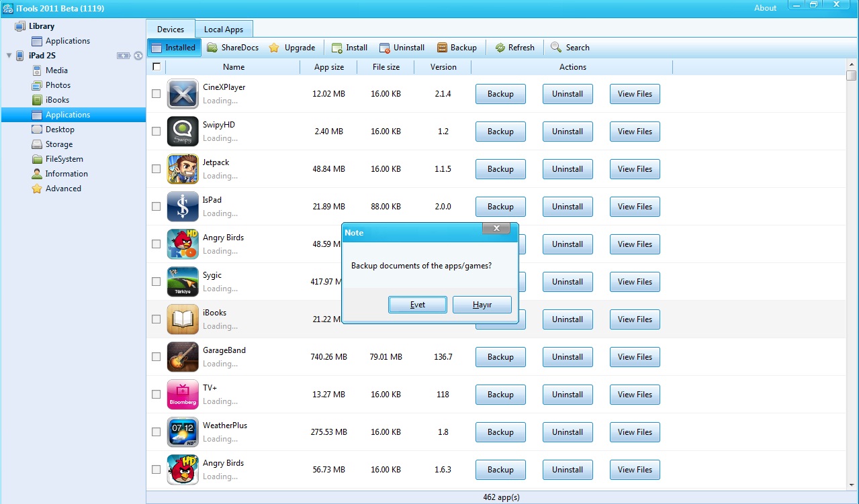Click the Search toolbar button
Image resolution: width=859 pixels, height=504 pixels.
570,48
